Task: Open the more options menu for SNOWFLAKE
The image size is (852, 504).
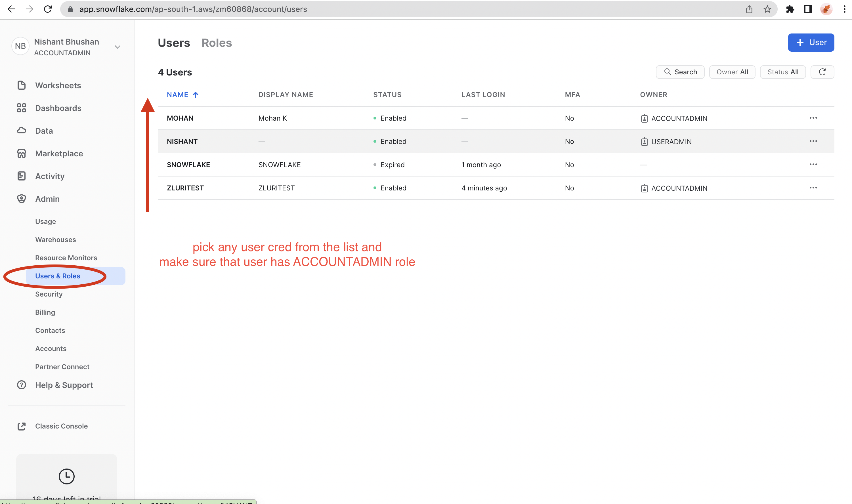Action: point(813,164)
